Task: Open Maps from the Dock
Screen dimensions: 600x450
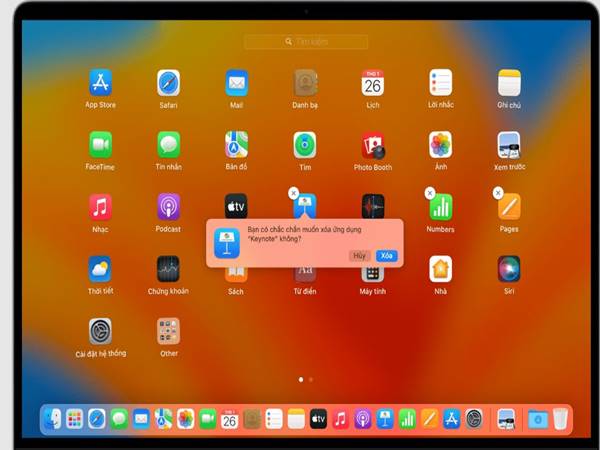Action: tap(163, 419)
